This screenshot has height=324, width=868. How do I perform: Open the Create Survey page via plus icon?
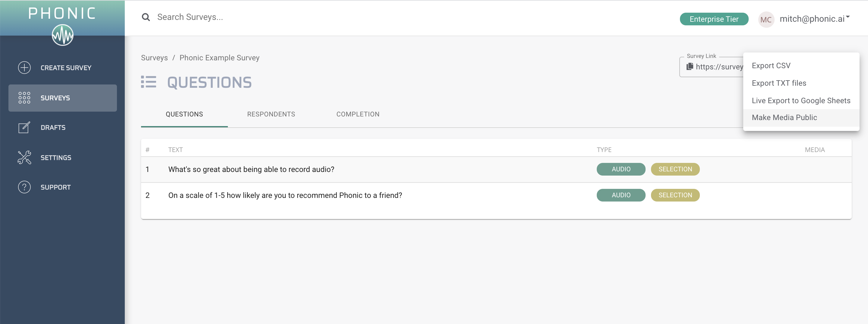click(24, 68)
